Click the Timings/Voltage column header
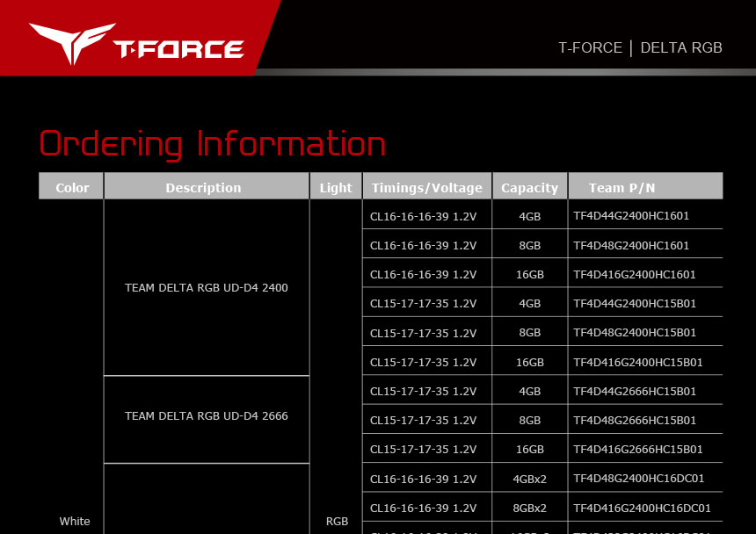Screen dimensions: 756x534 point(427,187)
